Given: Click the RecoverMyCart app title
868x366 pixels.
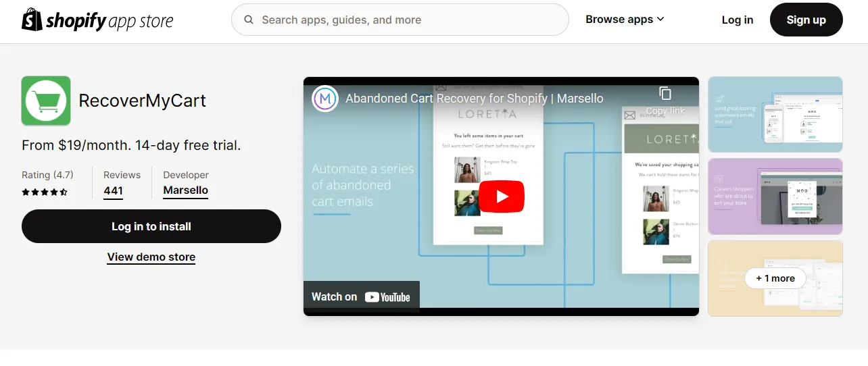Looking at the screenshot, I should 143,101.
